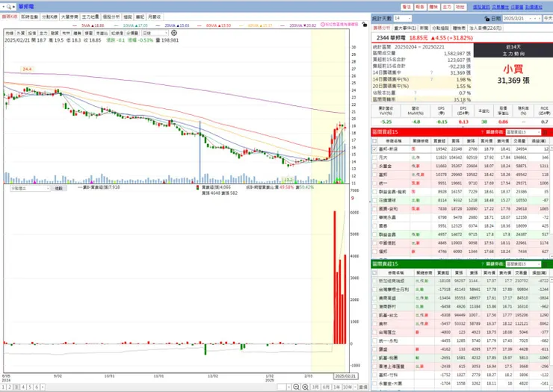Open the 關鍵券商 dropdown in the buy header
This screenshot has height=392, width=553.
click(523, 132)
